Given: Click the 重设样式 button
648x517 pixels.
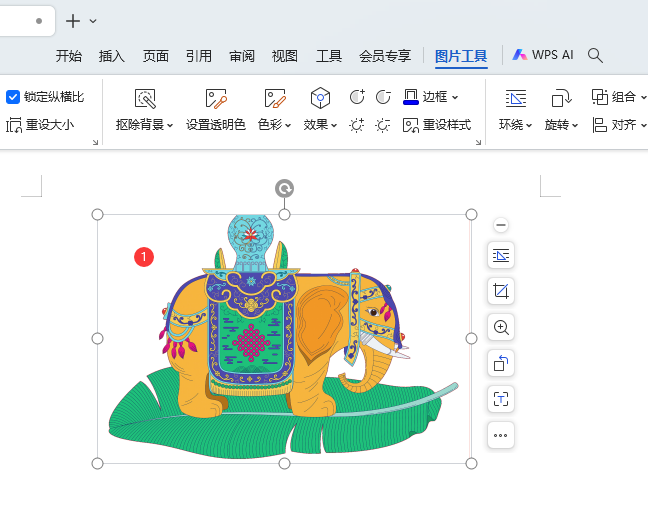Looking at the screenshot, I should click(x=437, y=125).
